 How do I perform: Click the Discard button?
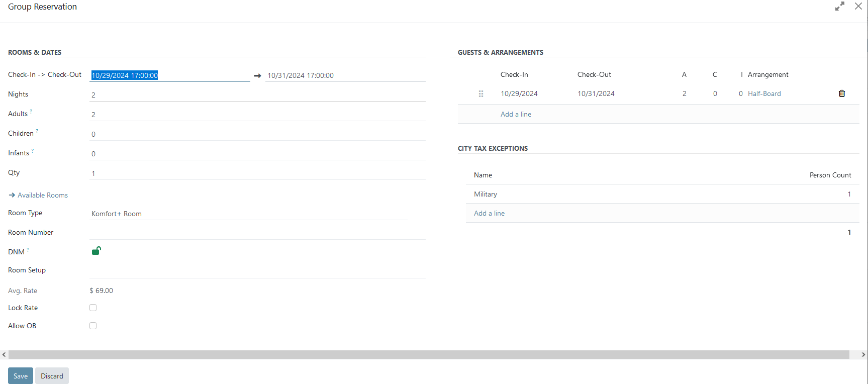point(52,376)
